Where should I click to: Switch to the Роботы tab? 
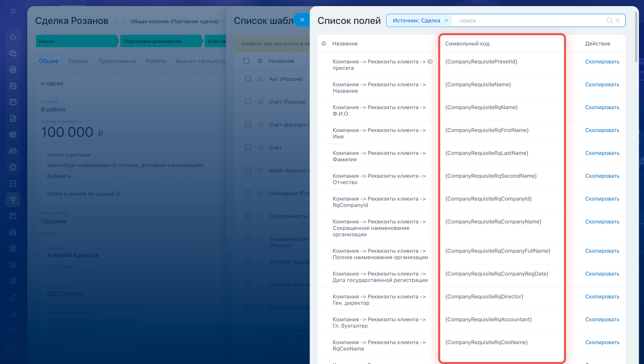pos(156,61)
